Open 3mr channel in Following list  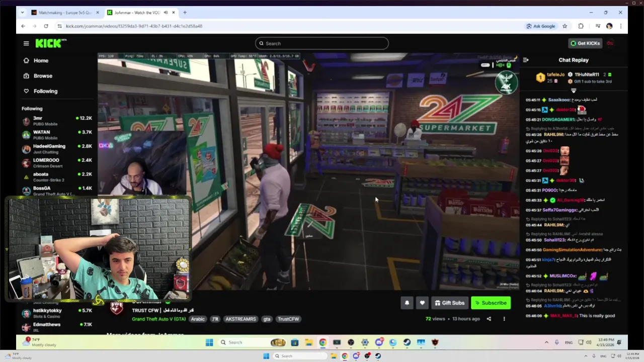click(x=57, y=121)
